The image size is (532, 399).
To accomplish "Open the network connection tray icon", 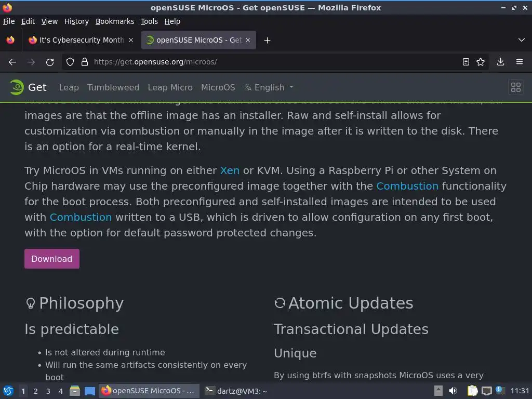I will pyautogui.click(x=486, y=391).
